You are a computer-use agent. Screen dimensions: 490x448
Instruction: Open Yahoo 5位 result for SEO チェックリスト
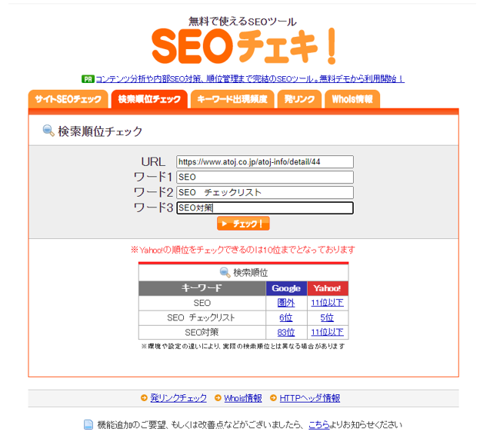327,318
